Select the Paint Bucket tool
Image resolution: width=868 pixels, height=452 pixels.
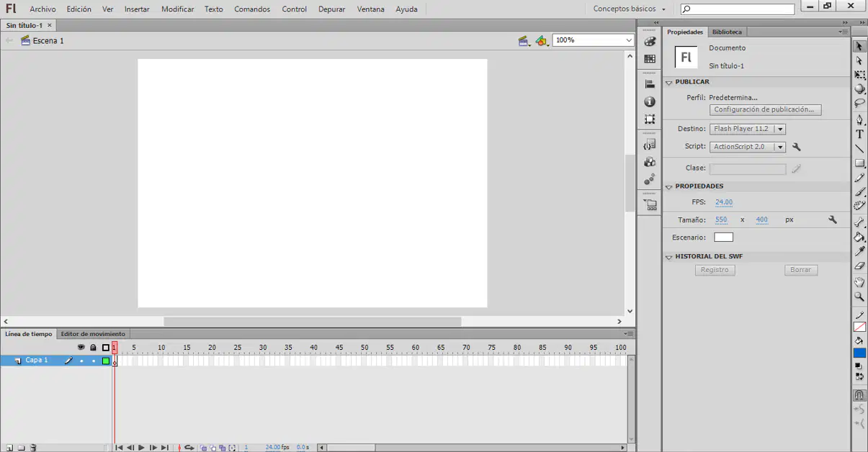coord(859,237)
